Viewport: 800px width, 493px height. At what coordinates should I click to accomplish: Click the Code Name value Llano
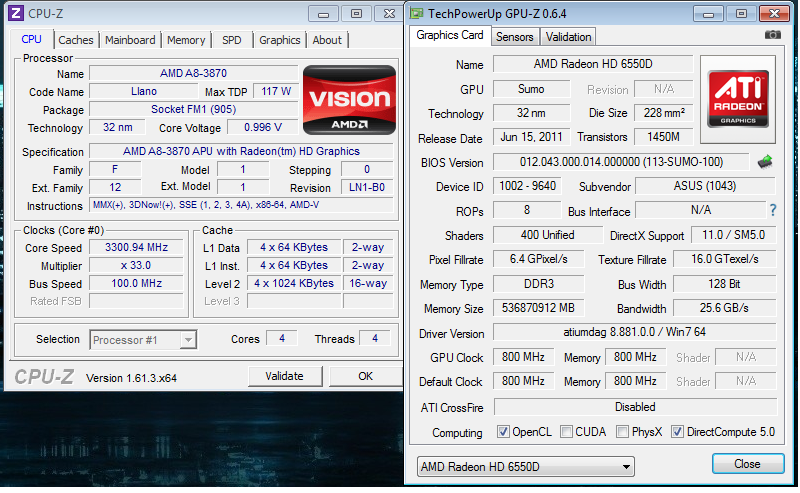(144, 91)
